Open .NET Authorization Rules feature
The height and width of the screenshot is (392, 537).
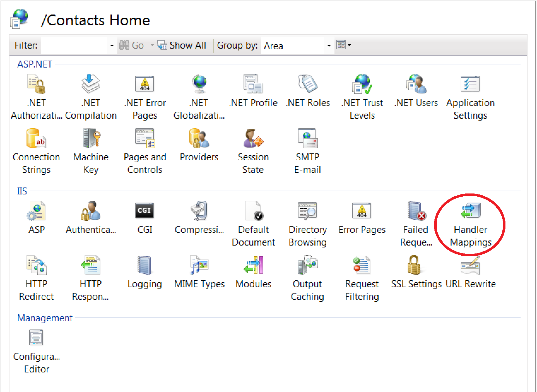coord(36,97)
